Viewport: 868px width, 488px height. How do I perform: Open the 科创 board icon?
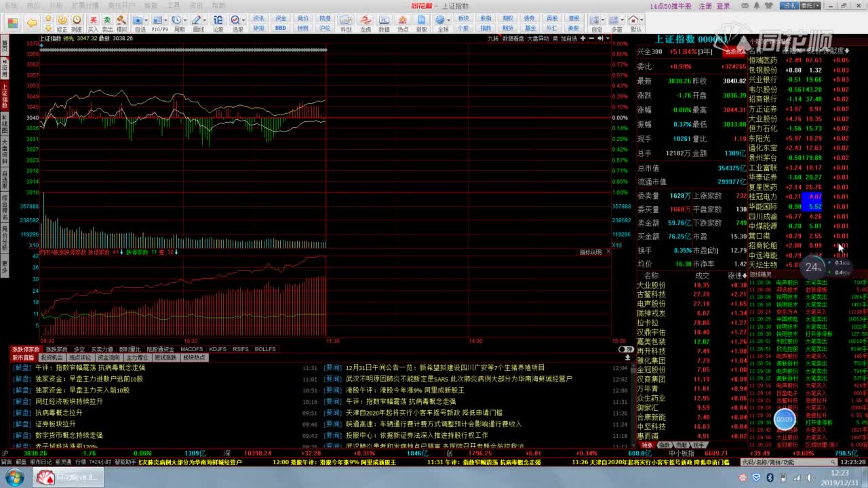click(346, 24)
